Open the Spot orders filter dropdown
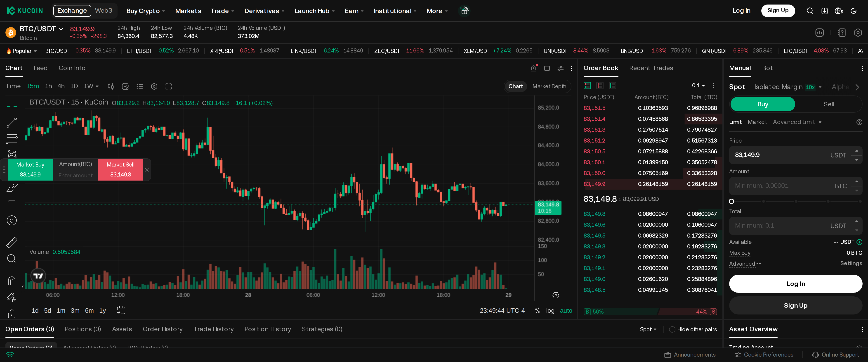Viewport: 868px width, 362px height. [x=648, y=329]
